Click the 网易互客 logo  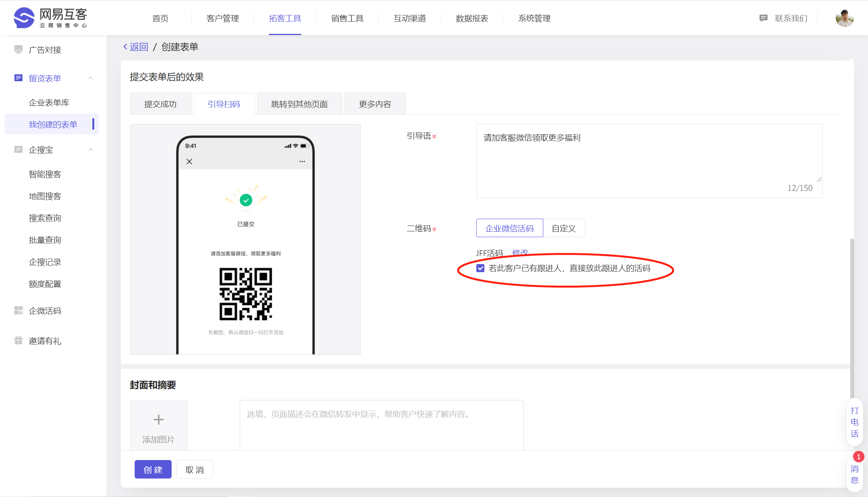coord(50,18)
